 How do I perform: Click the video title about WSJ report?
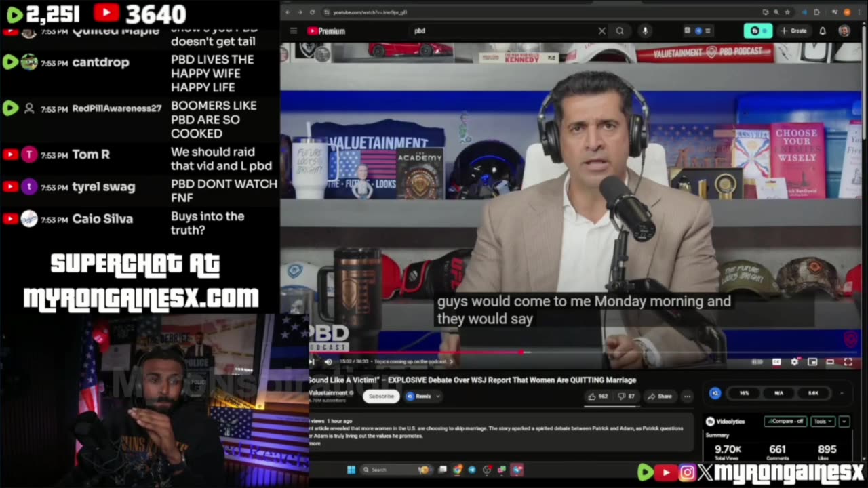coord(473,380)
